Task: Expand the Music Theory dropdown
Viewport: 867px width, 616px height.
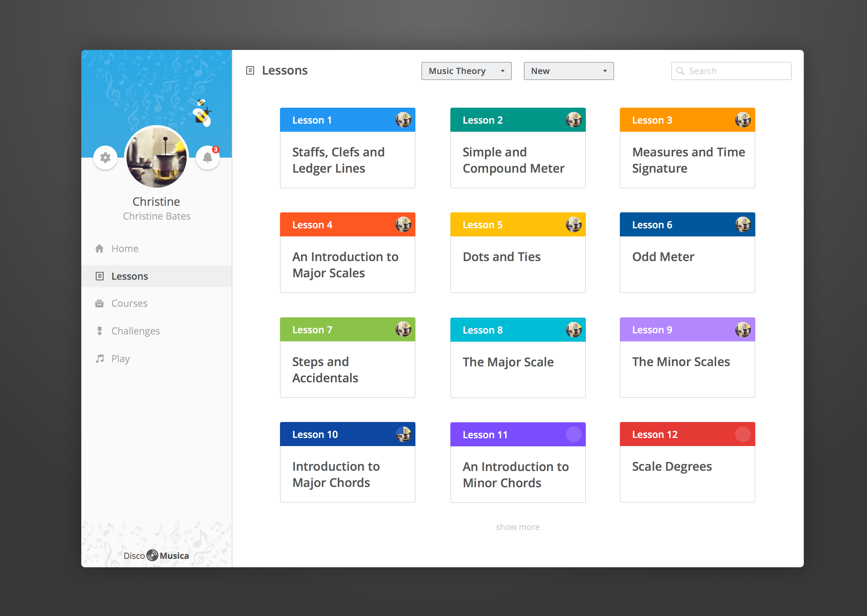Action: pos(465,70)
